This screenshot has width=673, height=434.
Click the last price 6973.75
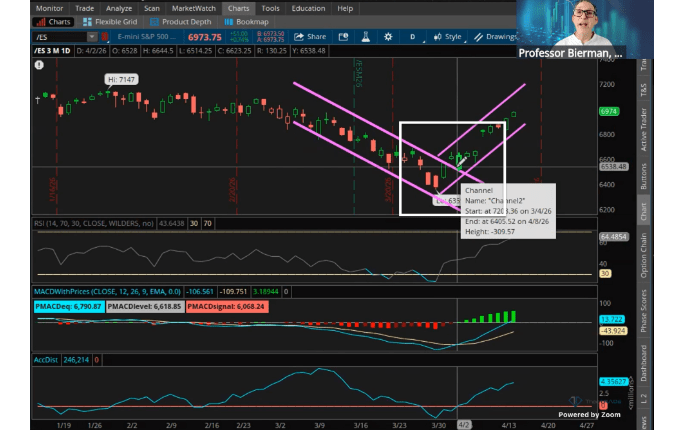click(205, 37)
